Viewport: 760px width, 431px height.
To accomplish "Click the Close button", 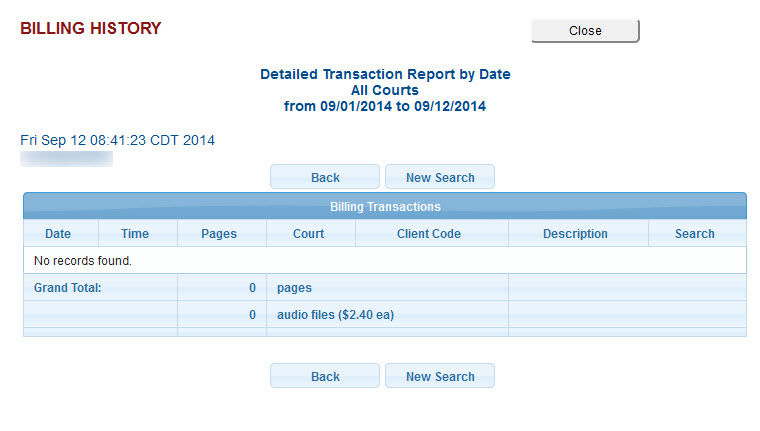I will tap(585, 31).
